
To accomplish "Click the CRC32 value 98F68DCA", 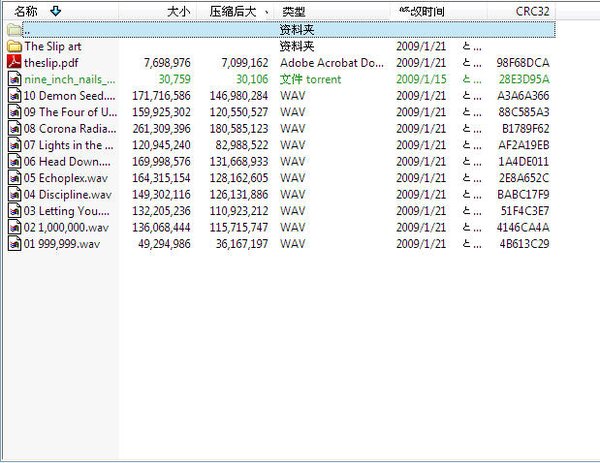I will [x=523, y=63].
